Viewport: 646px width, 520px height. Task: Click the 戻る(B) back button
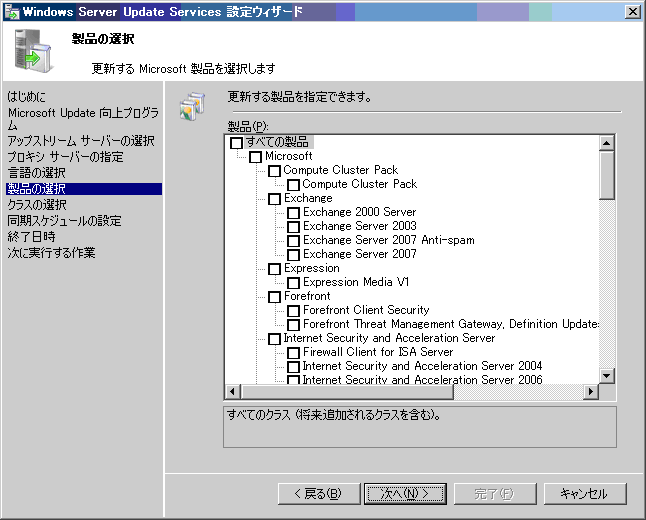(x=319, y=494)
